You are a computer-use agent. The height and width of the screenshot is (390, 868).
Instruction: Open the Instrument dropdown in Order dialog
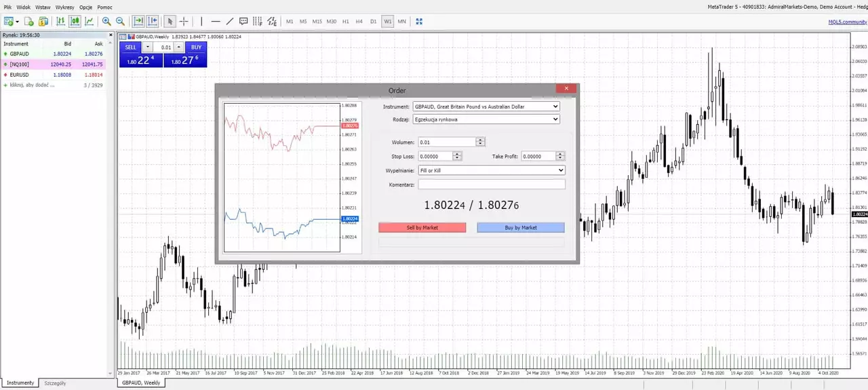(x=486, y=106)
